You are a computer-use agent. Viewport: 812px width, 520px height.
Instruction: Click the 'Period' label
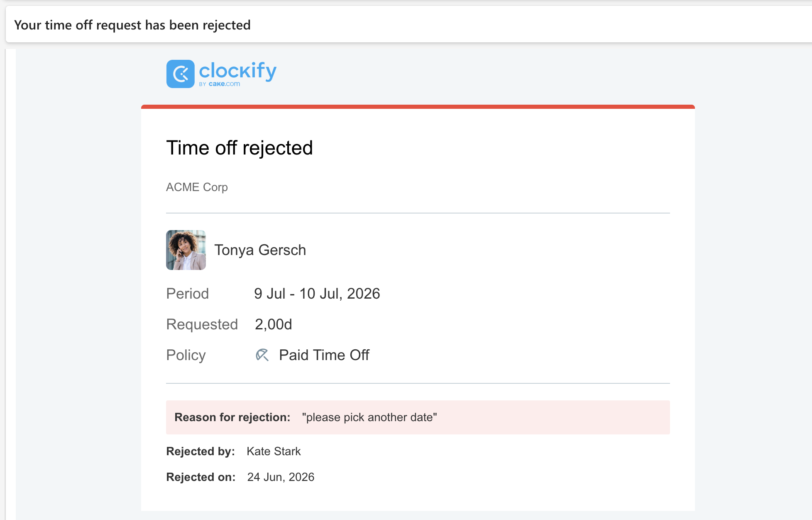tap(188, 294)
